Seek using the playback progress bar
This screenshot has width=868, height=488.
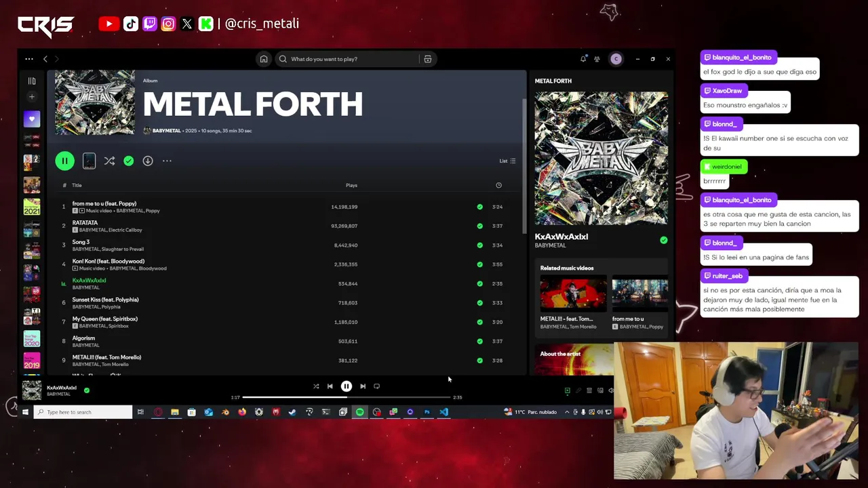point(346,397)
